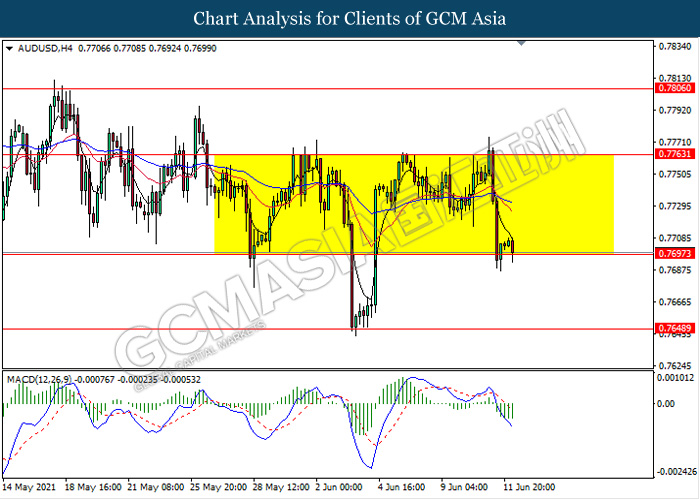Select the MACD 0.00 zero level label

tap(666, 404)
